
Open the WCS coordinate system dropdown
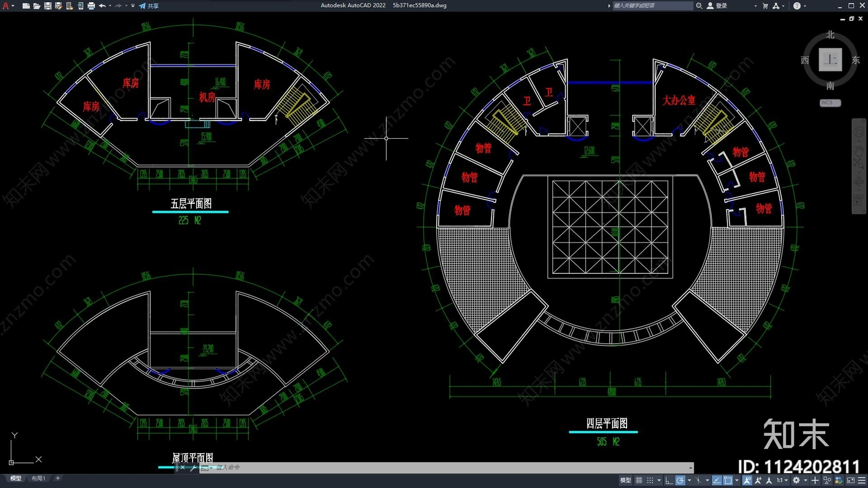pyautogui.click(x=830, y=102)
